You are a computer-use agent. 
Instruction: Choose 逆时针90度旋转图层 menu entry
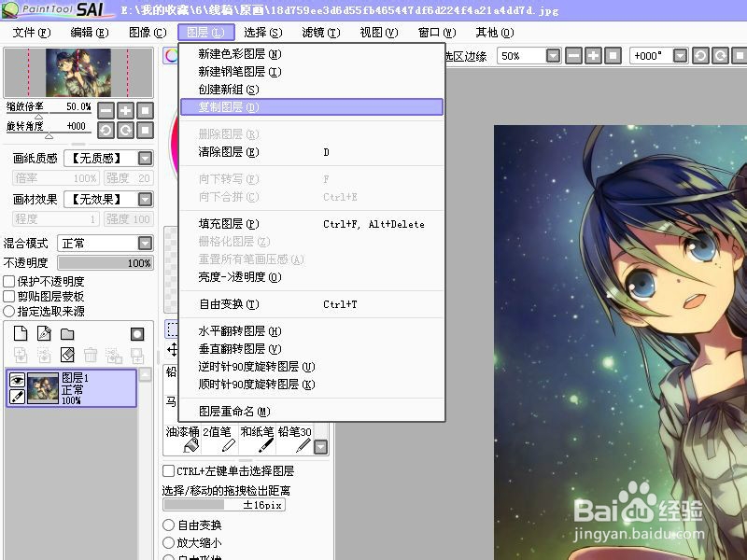[312, 367]
